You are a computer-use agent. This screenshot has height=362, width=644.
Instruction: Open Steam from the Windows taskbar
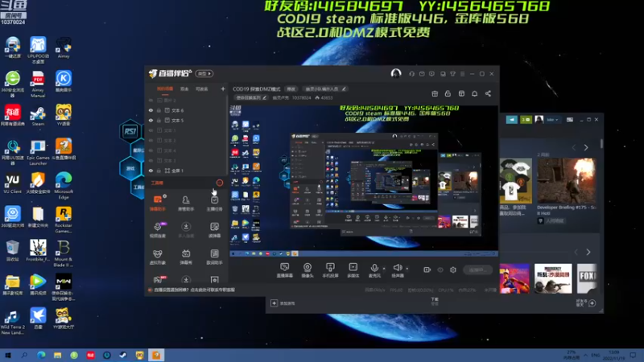(123, 355)
